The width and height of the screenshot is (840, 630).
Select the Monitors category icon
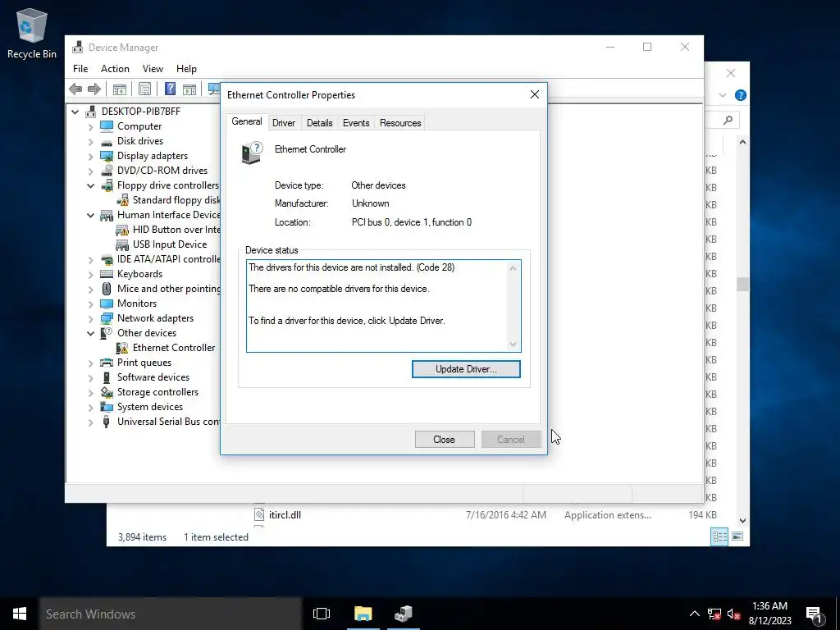click(107, 304)
